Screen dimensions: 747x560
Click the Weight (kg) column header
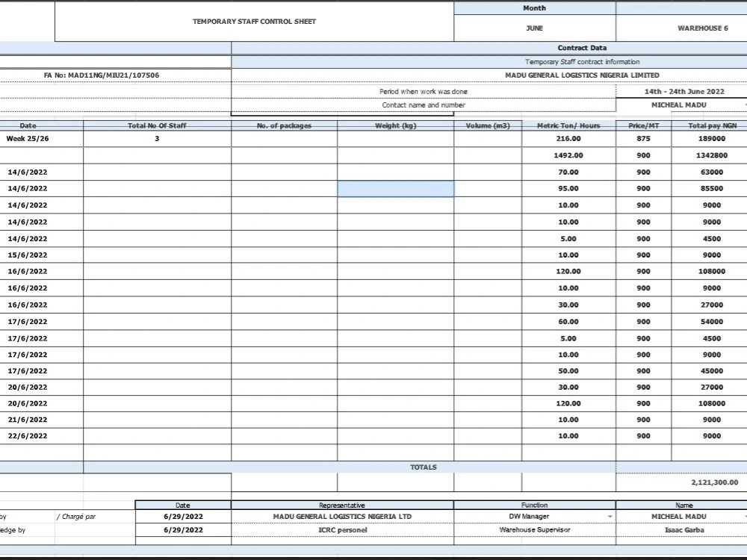(x=396, y=125)
